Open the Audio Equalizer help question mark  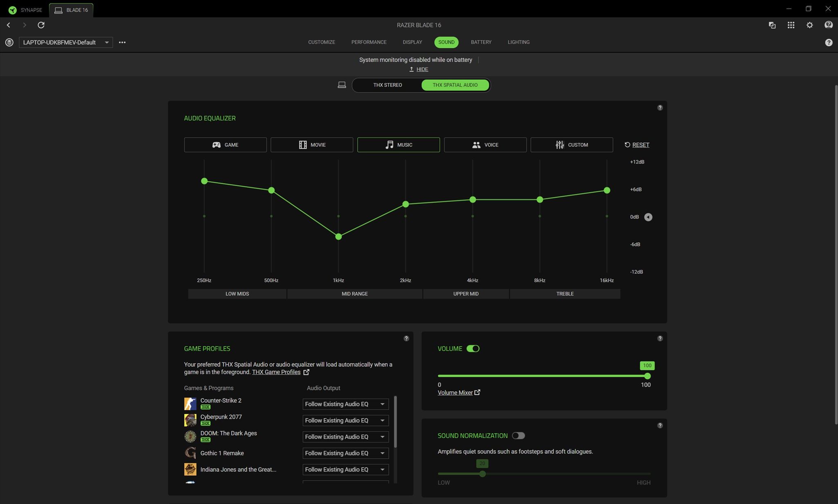coord(660,108)
